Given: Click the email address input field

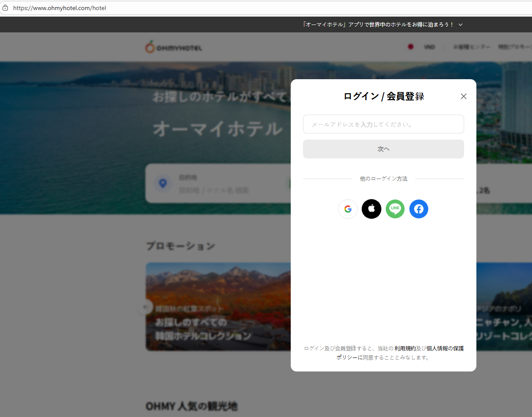Looking at the screenshot, I should [383, 124].
